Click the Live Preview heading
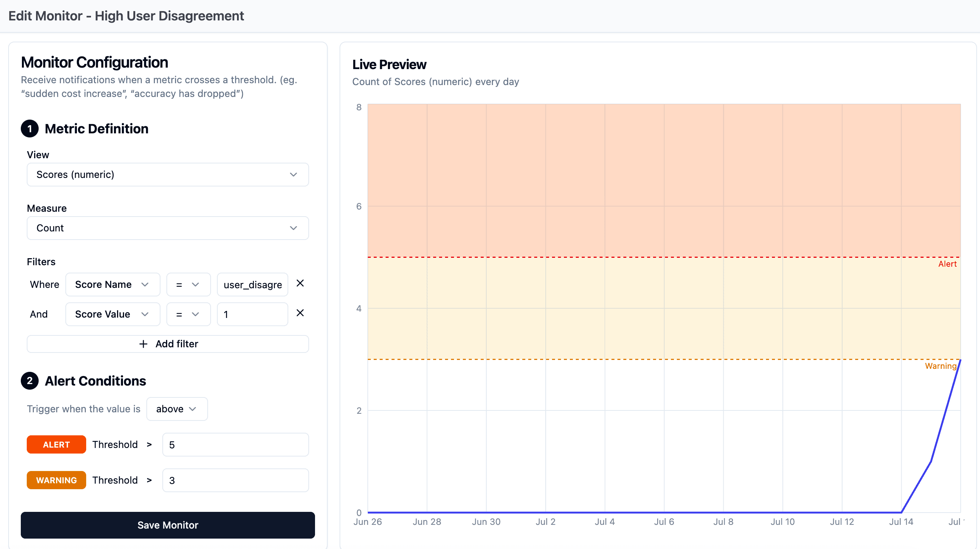The height and width of the screenshot is (549, 980). point(389,65)
